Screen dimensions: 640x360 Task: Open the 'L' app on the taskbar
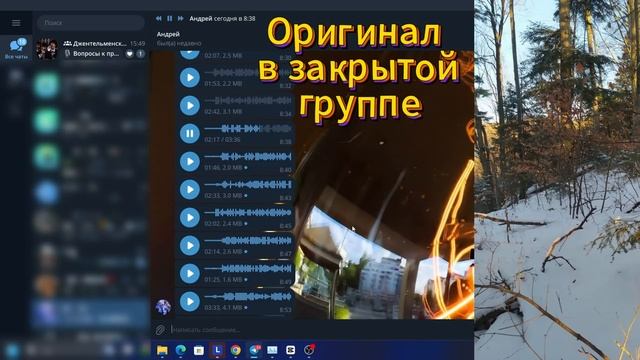[x=217, y=350]
